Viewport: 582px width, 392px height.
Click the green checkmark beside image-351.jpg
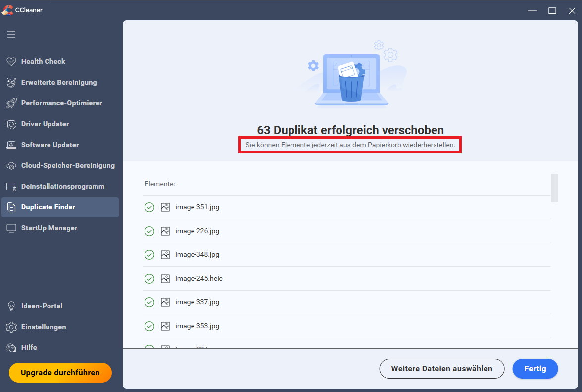tap(149, 207)
